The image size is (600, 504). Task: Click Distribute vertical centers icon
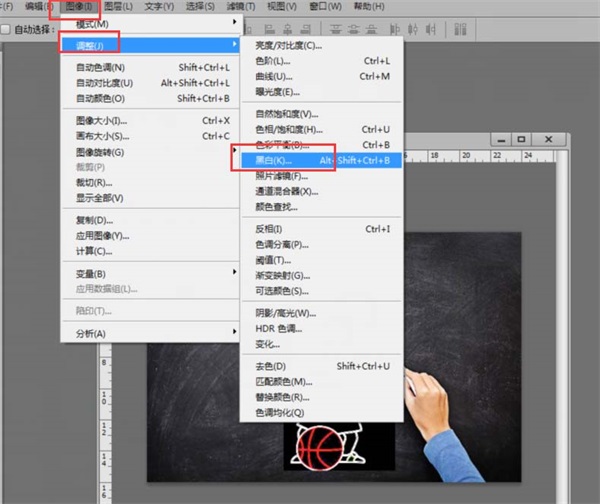(x=353, y=29)
